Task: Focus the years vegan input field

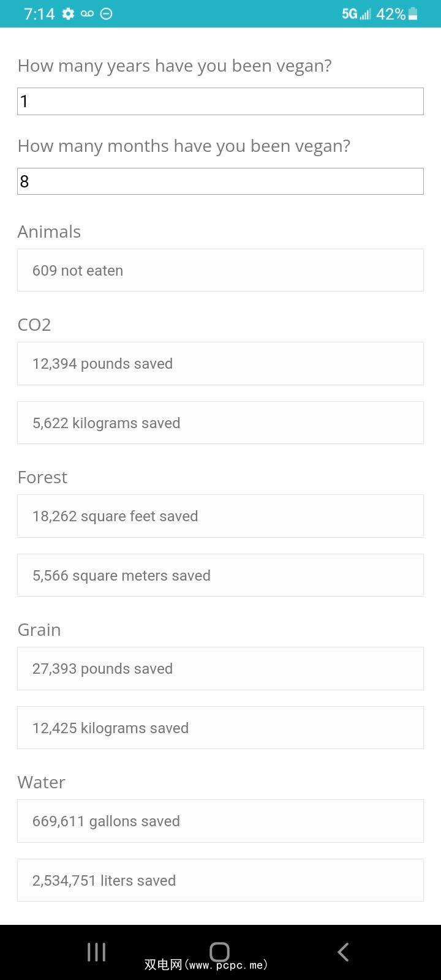Action: coord(221,101)
